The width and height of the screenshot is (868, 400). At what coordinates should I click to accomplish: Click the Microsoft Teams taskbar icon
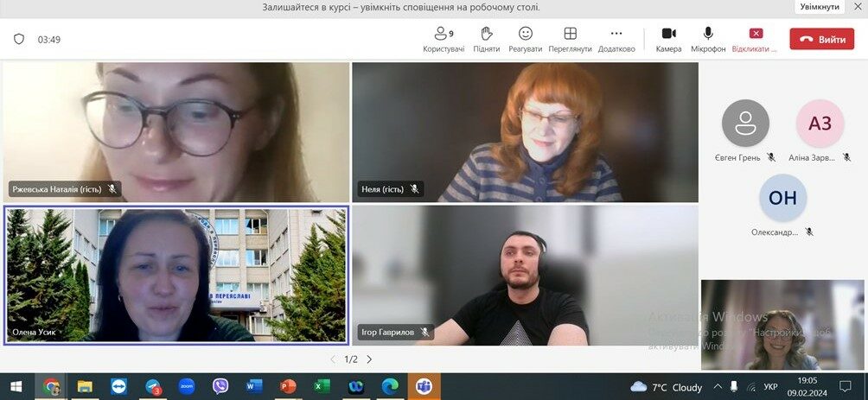click(x=424, y=386)
